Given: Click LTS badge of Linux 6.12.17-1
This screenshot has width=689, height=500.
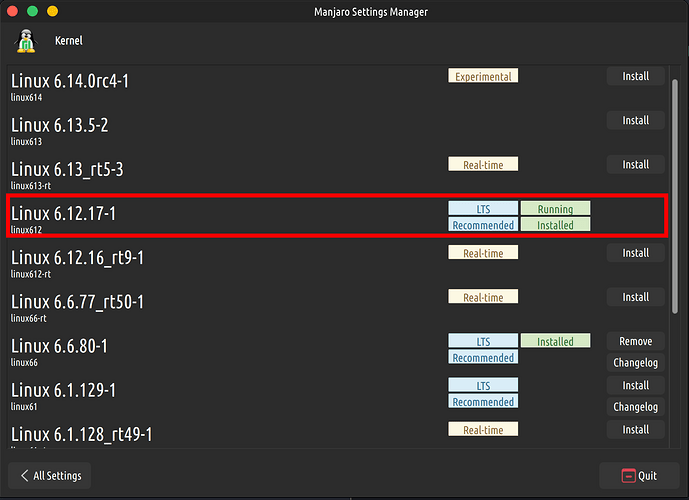Looking at the screenshot, I should point(483,208).
